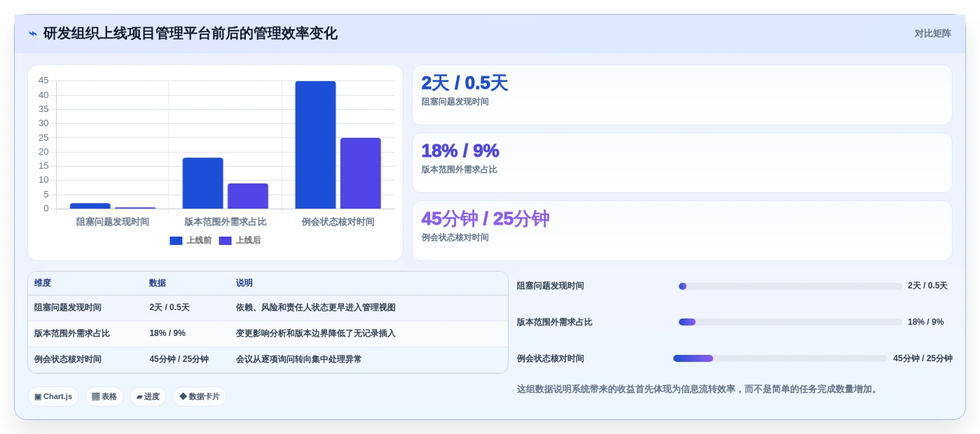
Task: Click the 说明 table column header
Action: [244, 283]
